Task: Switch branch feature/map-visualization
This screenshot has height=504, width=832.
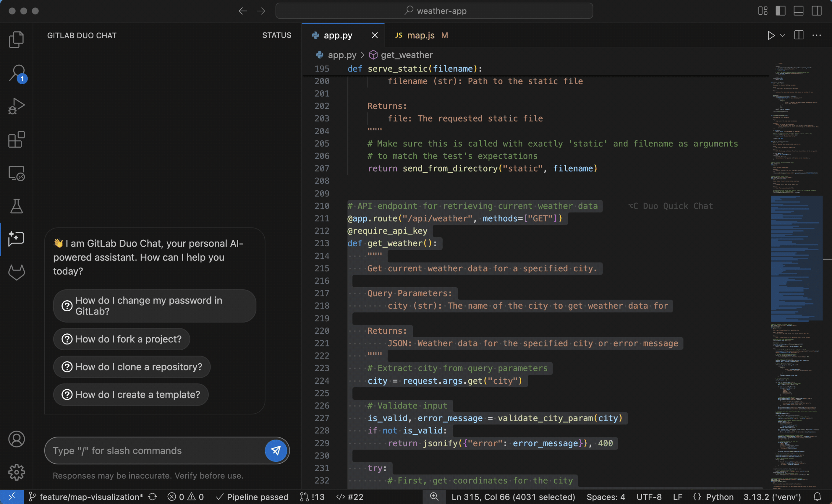Action: click(x=86, y=497)
